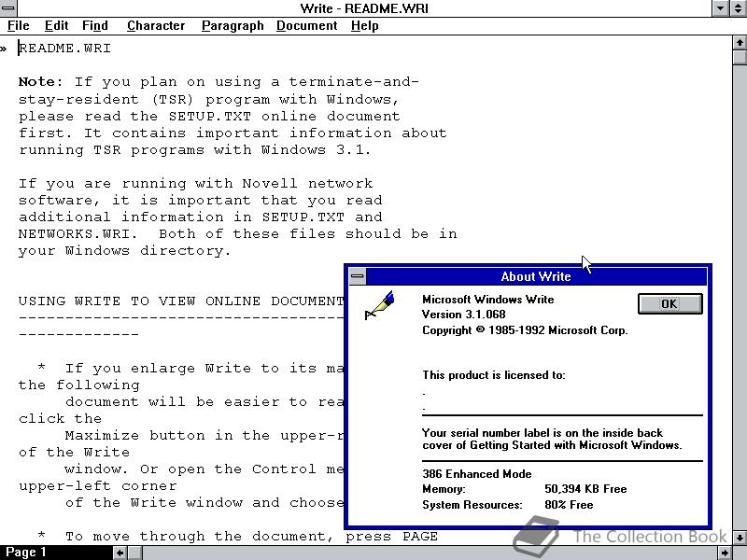Click the 386 Enhanced Mode text

477,474
